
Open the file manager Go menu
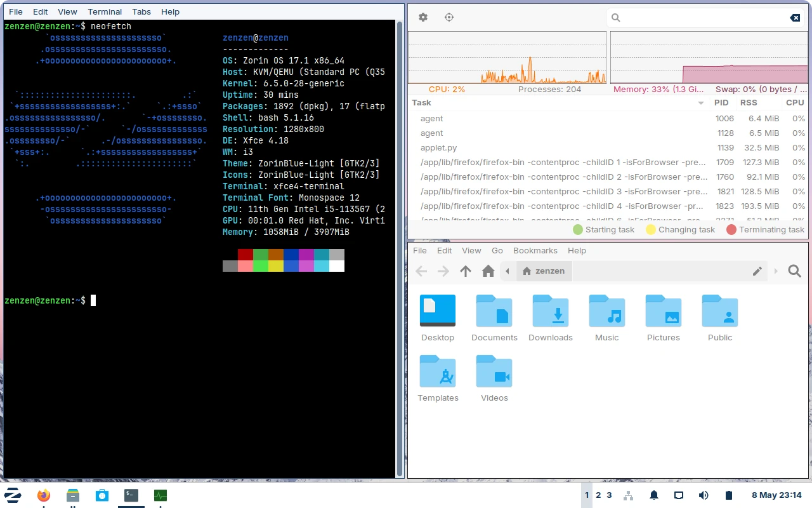point(497,251)
